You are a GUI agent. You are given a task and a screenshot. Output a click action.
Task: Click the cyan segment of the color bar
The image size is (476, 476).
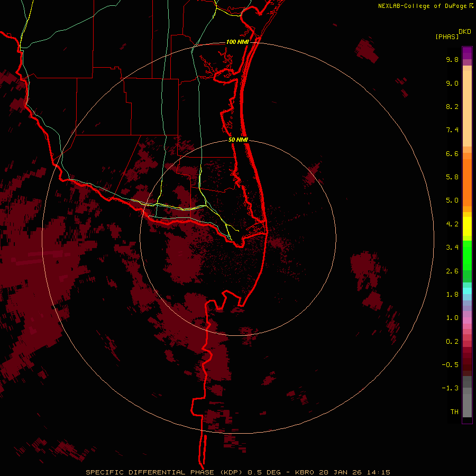coord(467,291)
